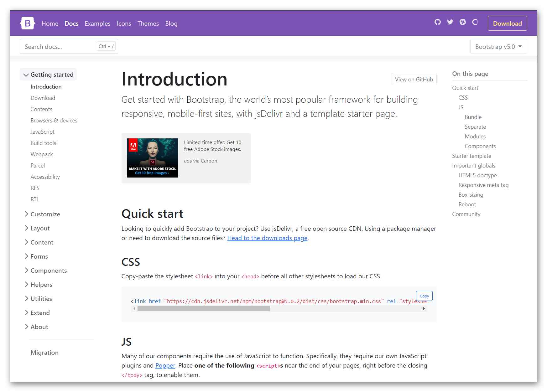Click the code block horizontal scrollbar thumb
Screen dimensions: 547x392
tap(204, 309)
